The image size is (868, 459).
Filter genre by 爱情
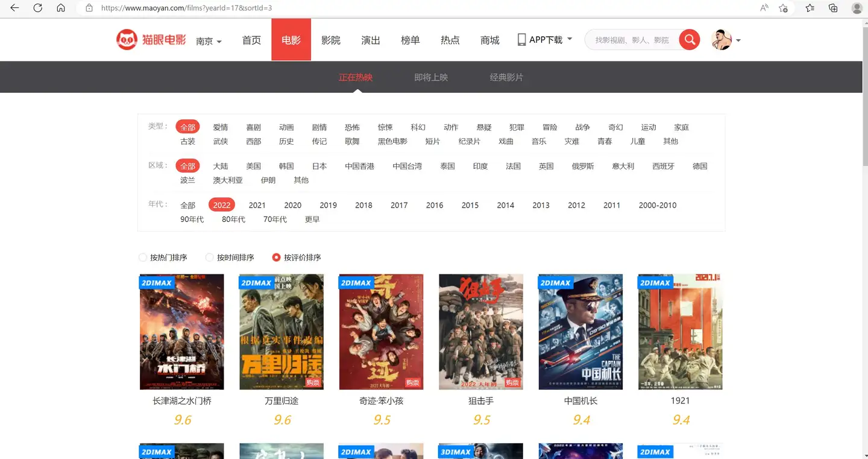pos(221,127)
